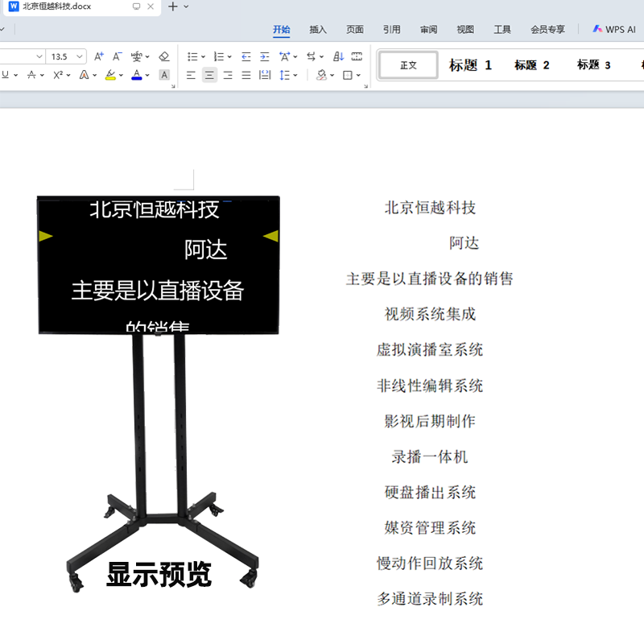The width and height of the screenshot is (644, 644).
Task: Click the teleprompter display preview image
Action: tap(159, 393)
